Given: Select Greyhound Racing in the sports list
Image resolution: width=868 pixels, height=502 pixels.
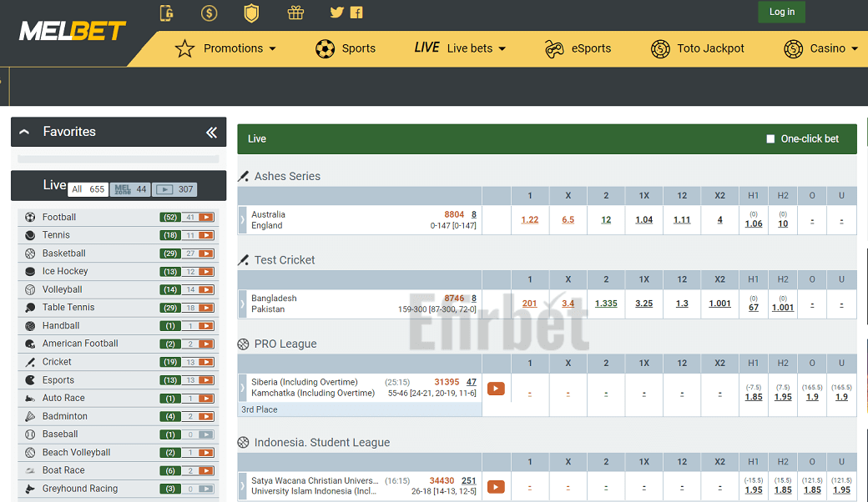Looking at the screenshot, I should coord(80,489).
